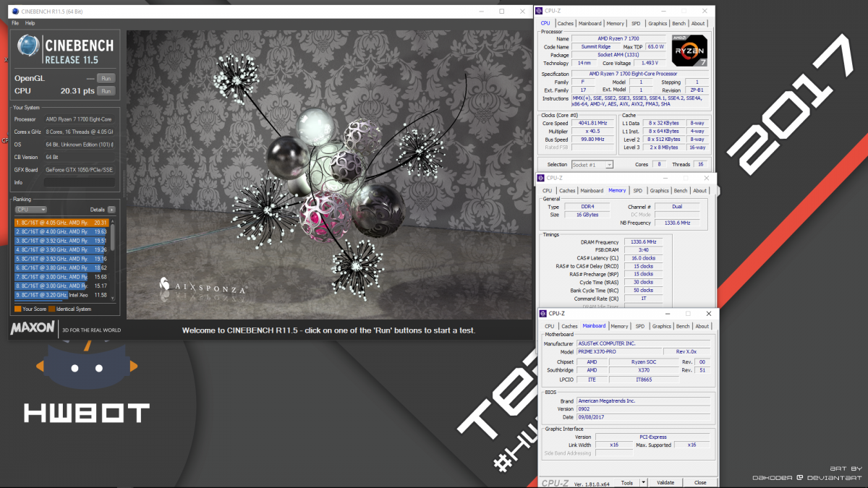Select SPD tab in CPU-Z Memory window

(x=637, y=191)
